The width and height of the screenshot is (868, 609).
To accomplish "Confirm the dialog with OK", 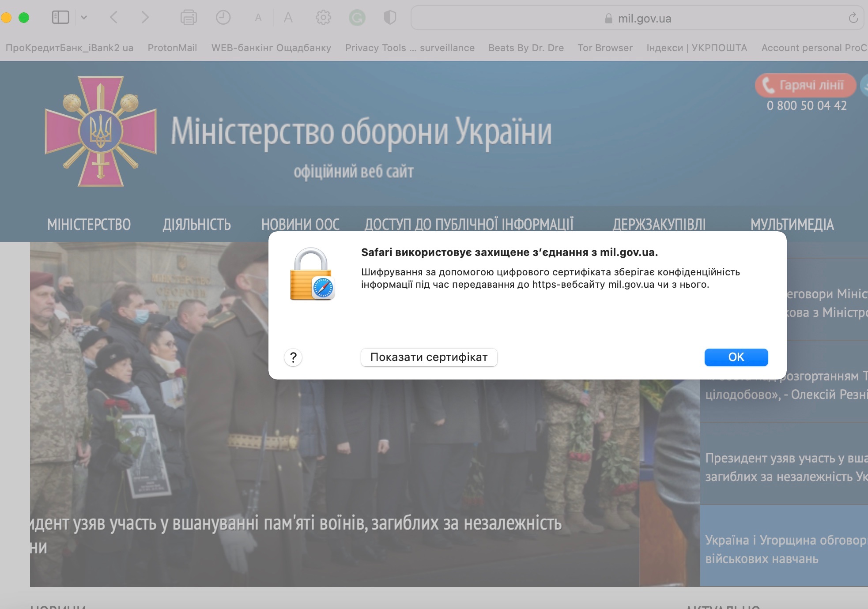I will (736, 357).
